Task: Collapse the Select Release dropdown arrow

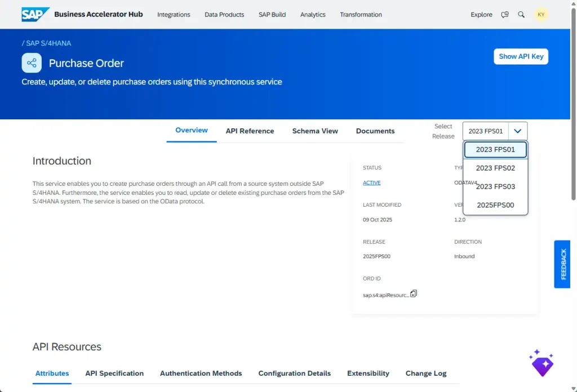Action: point(518,131)
